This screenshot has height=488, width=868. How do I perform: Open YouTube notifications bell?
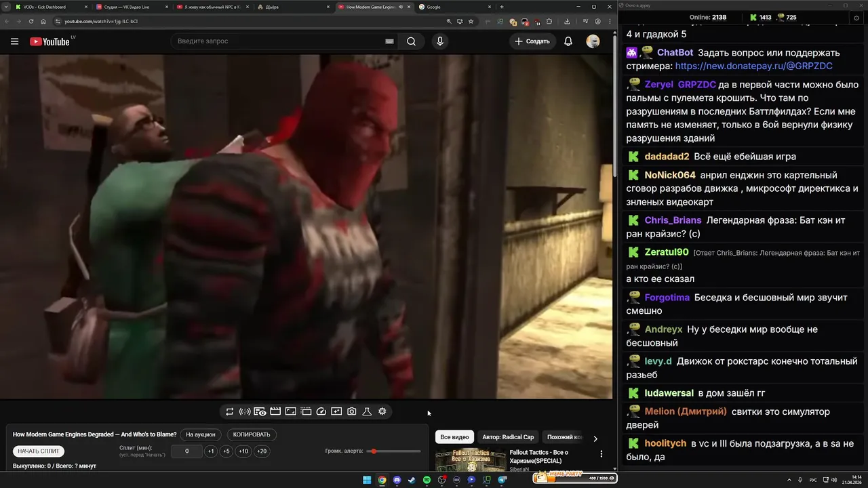pos(568,41)
